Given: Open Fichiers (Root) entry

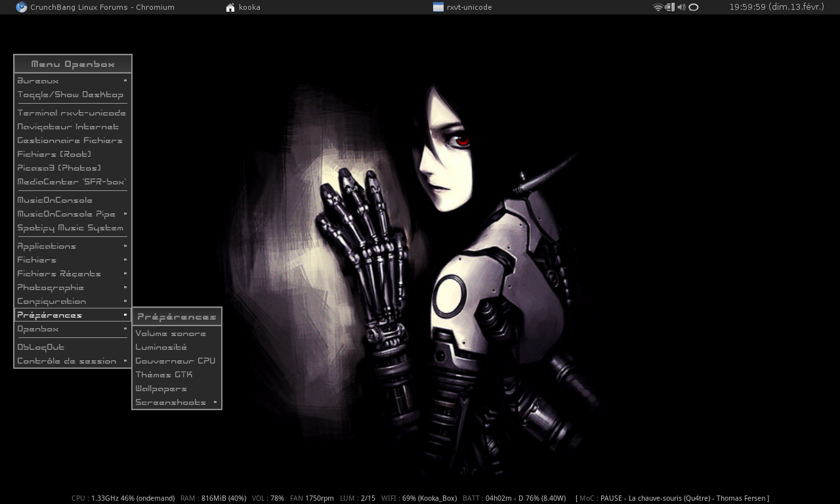Looking at the screenshot, I should pyautogui.click(x=73, y=154).
